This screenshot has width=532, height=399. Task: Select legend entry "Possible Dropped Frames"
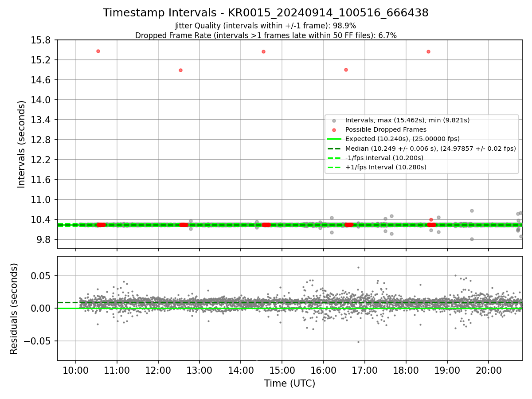coord(386,129)
